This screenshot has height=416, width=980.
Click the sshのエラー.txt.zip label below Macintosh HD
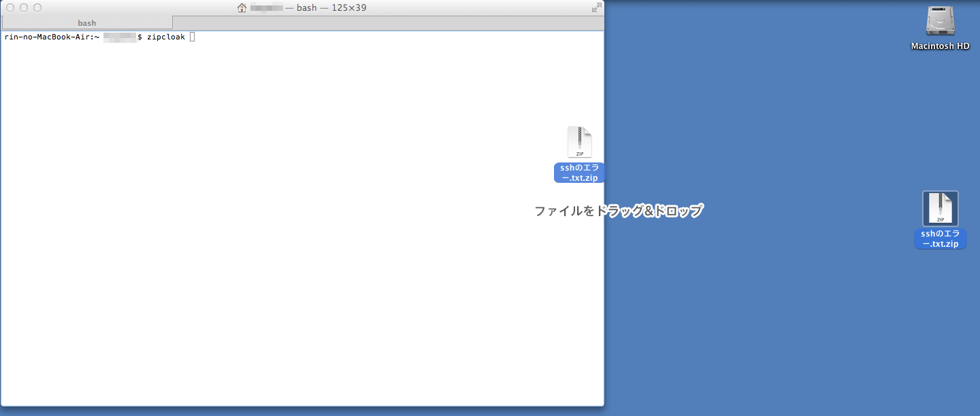[x=940, y=239]
